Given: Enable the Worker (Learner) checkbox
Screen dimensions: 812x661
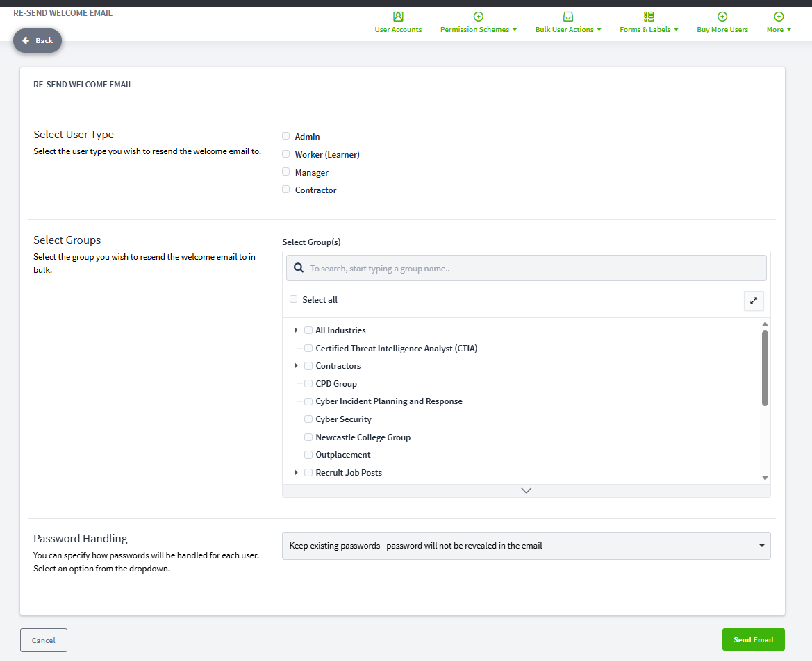Looking at the screenshot, I should pyautogui.click(x=285, y=153).
